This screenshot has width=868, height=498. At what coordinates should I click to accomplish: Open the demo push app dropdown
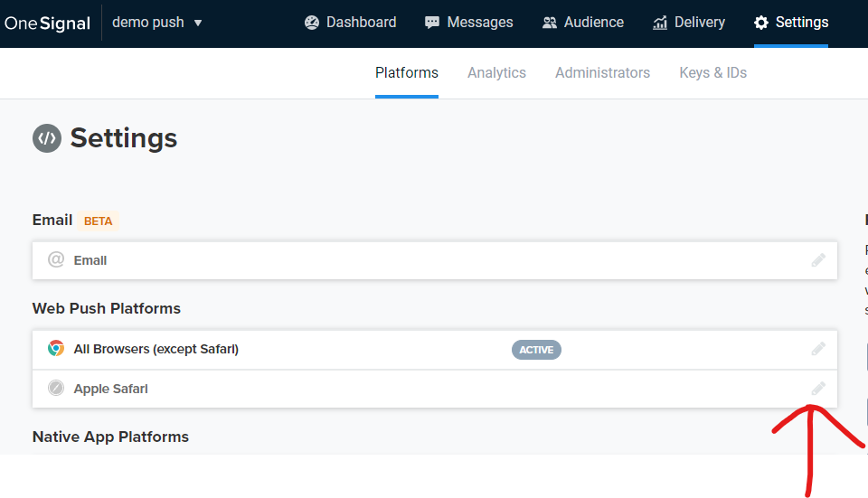(x=157, y=23)
